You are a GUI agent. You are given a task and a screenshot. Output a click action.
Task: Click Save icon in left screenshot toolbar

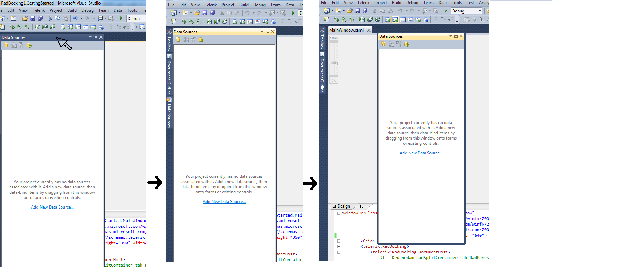33,18
